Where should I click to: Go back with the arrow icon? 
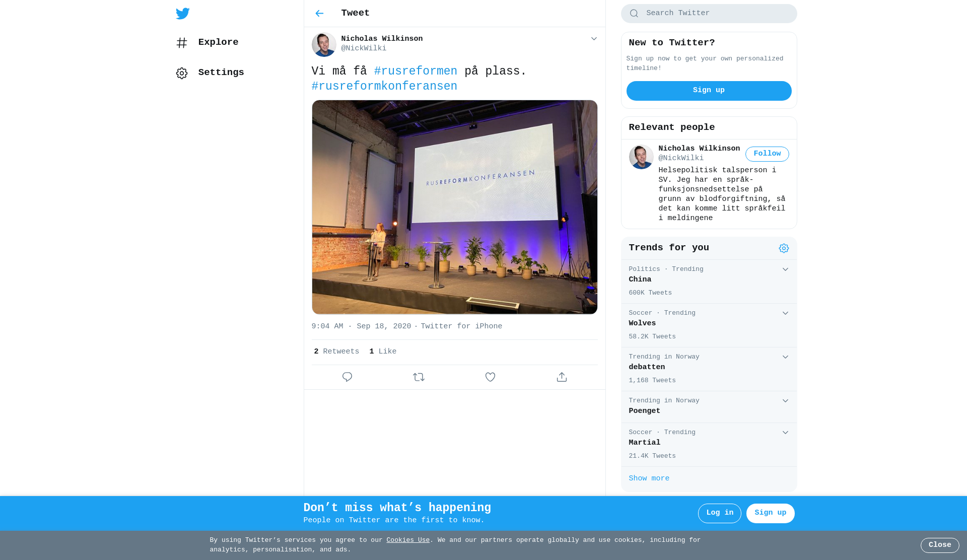click(x=319, y=14)
